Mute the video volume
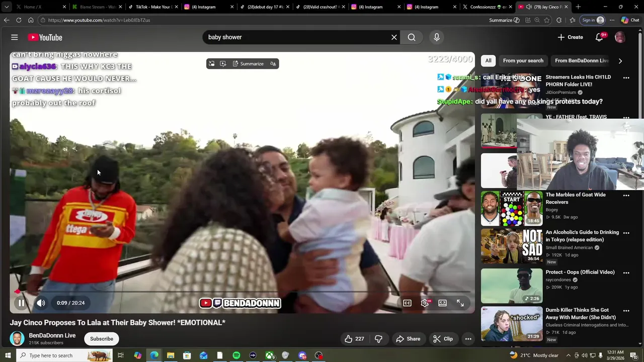644x362 pixels. click(x=41, y=303)
